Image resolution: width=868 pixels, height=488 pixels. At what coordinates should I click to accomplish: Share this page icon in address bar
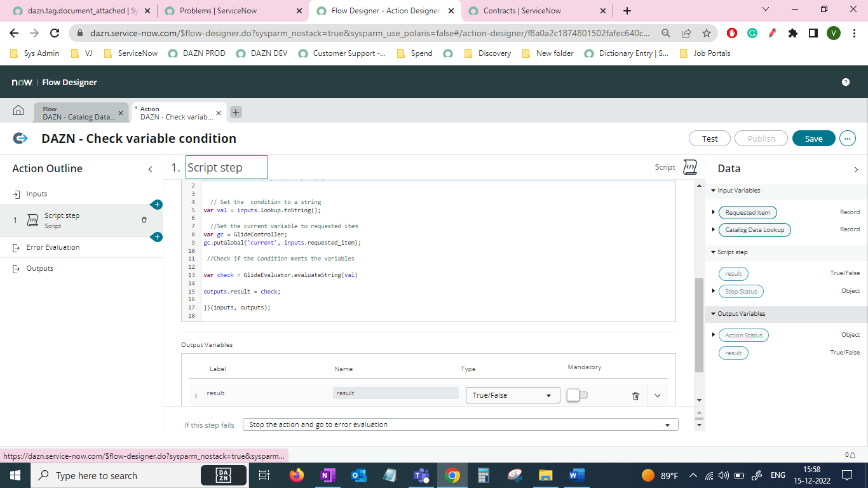click(x=686, y=33)
